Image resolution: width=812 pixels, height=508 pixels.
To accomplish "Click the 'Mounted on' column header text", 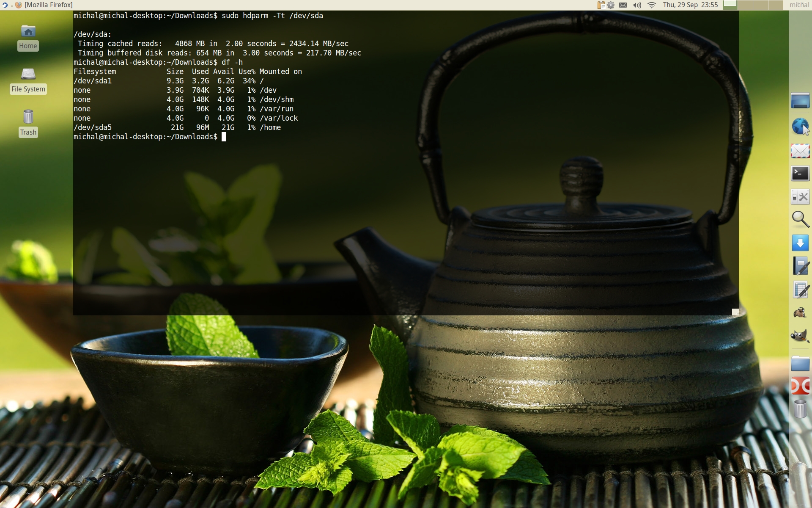I will pyautogui.click(x=281, y=72).
